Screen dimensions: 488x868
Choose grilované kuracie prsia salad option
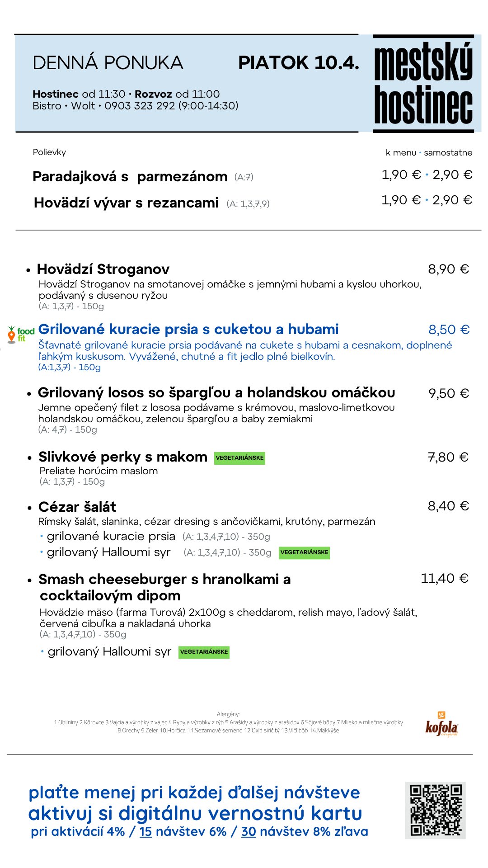111,536
